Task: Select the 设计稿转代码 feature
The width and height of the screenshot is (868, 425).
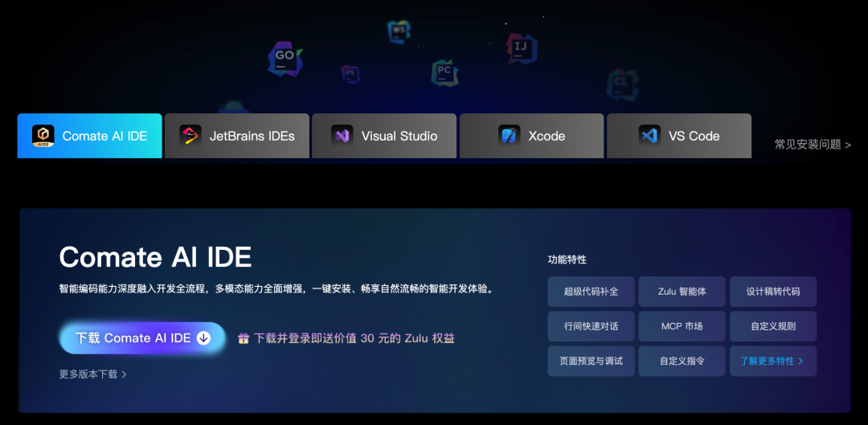Action: pos(773,292)
